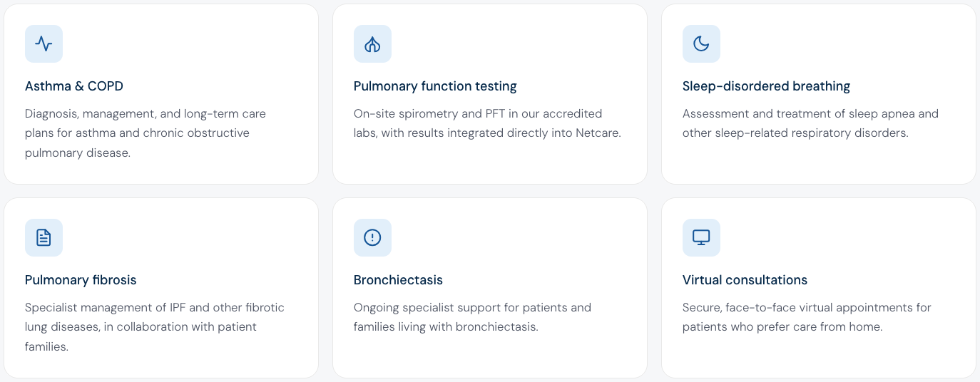This screenshot has width=980, height=382.
Task: Click the asthma and chronic obstructive disease description
Action: pyautogui.click(x=146, y=133)
